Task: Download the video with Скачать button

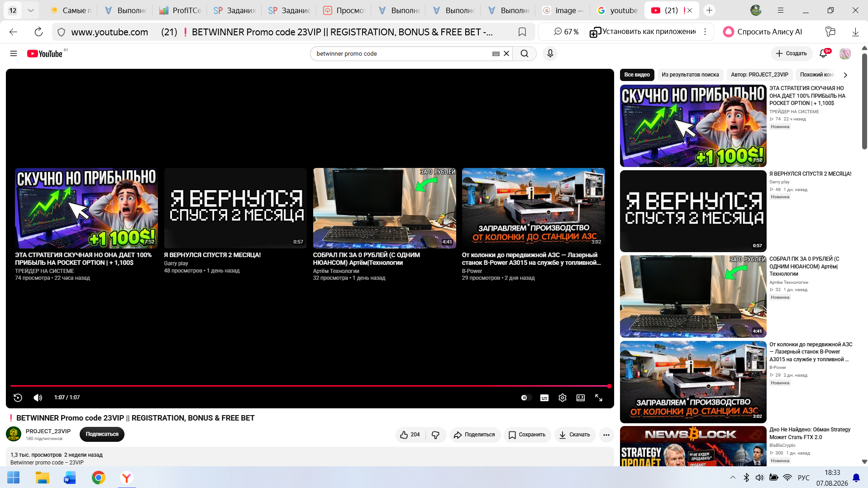Action: click(575, 435)
